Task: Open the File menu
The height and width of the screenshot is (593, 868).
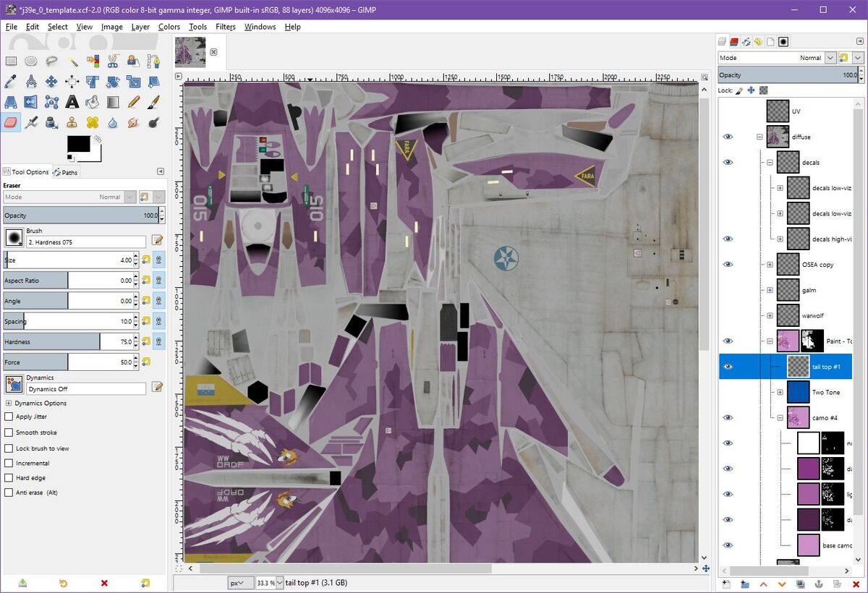Action: [12, 27]
